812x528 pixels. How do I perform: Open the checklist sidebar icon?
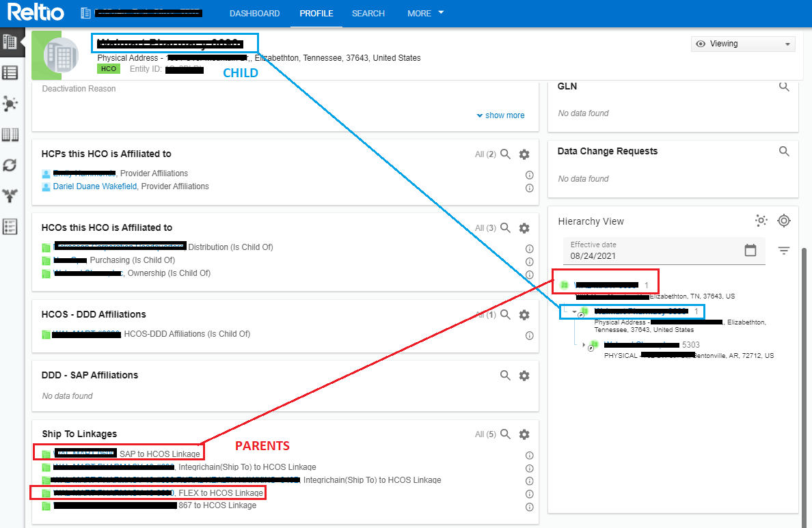tap(10, 227)
